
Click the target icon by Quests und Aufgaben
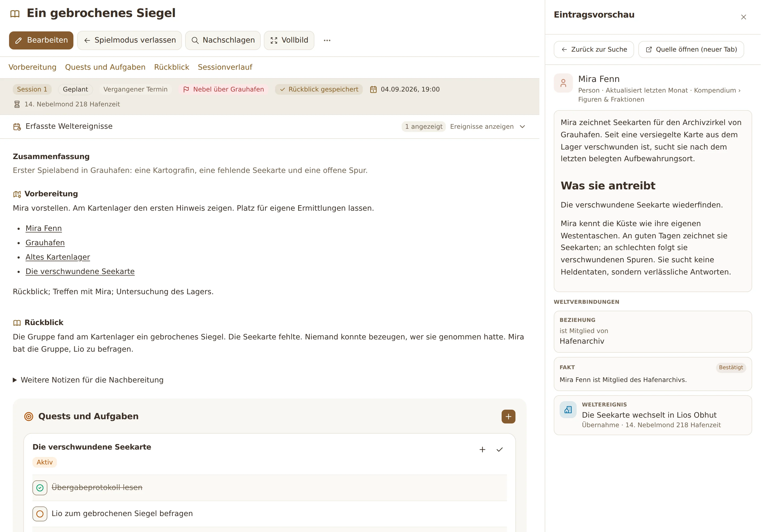point(29,416)
